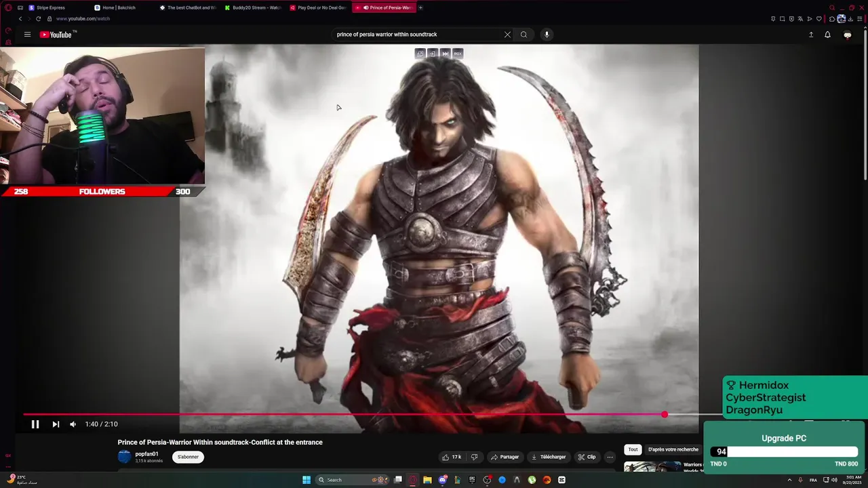Select the D'après votre recherche chip
868x488 pixels.
point(673,449)
